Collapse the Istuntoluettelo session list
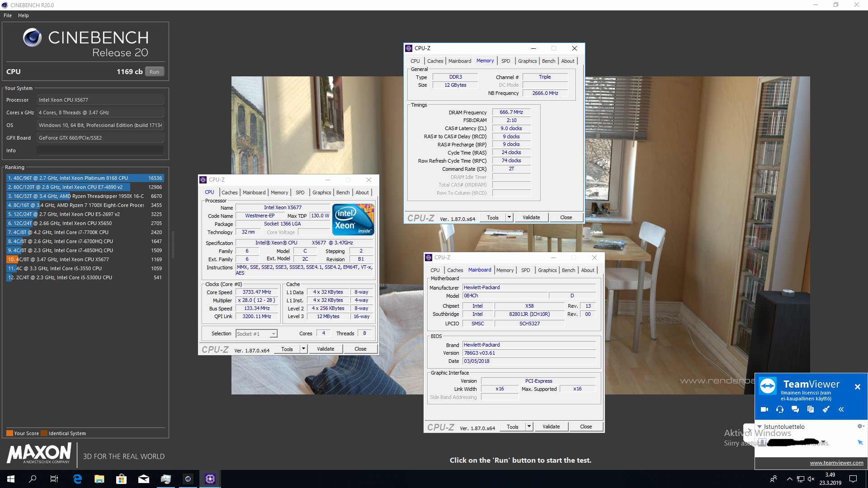Viewport: 868px width, 488px height. 760,427
